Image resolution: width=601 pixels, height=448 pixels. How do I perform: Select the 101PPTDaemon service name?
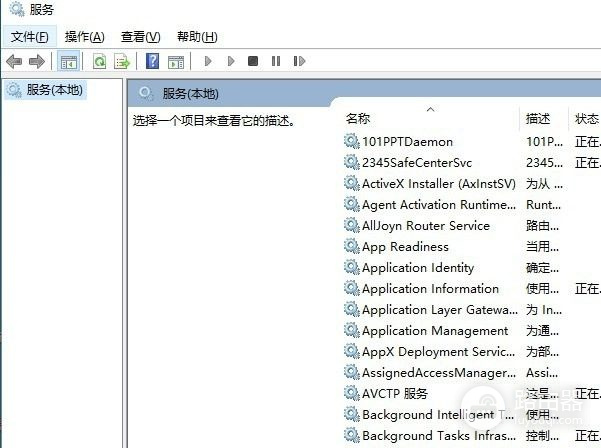click(407, 142)
